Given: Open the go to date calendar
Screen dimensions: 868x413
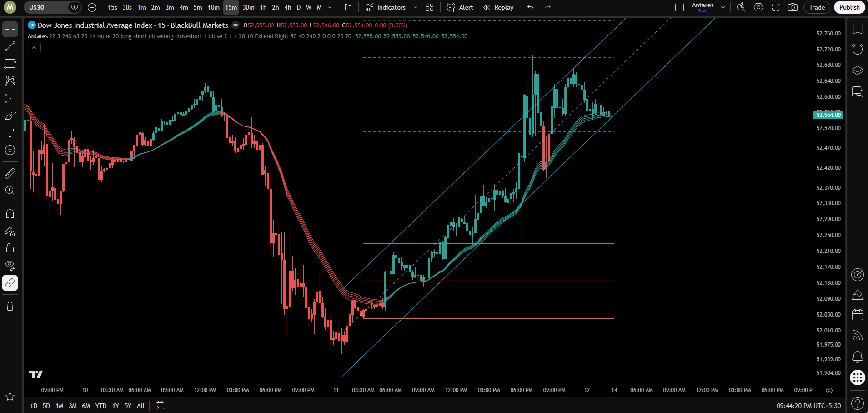Looking at the screenshot, I should click(160, 406).
